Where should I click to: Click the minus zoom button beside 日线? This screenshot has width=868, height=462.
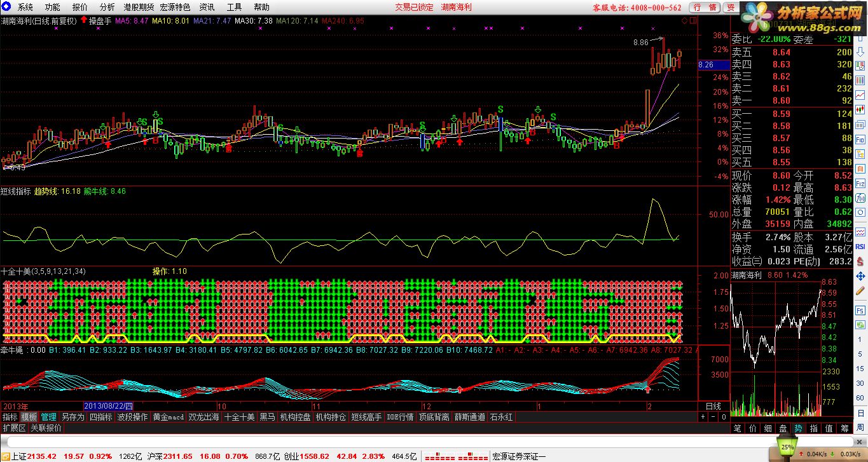coord(713,417)
